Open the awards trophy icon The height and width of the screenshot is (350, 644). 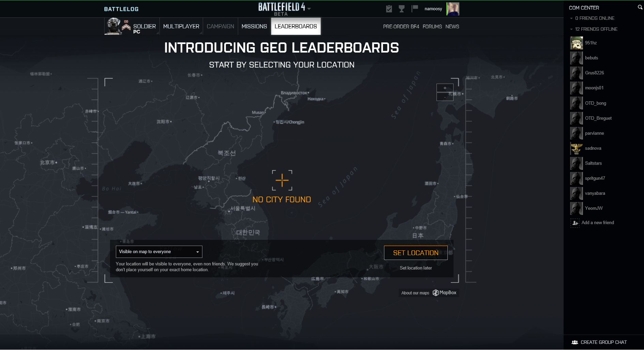point(402,9)
